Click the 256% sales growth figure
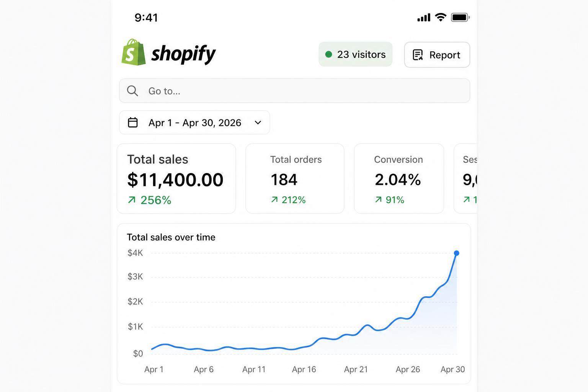Viewport: 588px width, 392px height. coord(156,200)
